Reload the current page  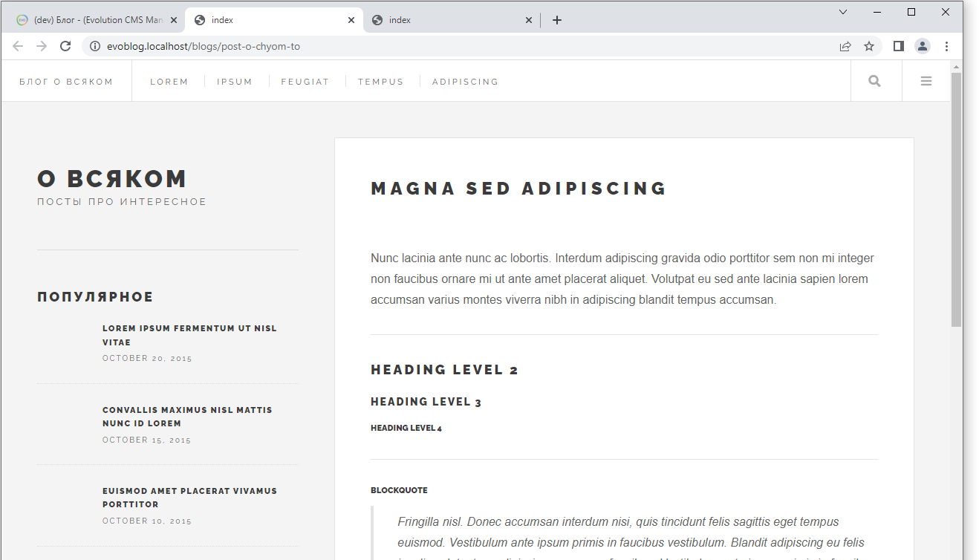click(x=65, y=46)
